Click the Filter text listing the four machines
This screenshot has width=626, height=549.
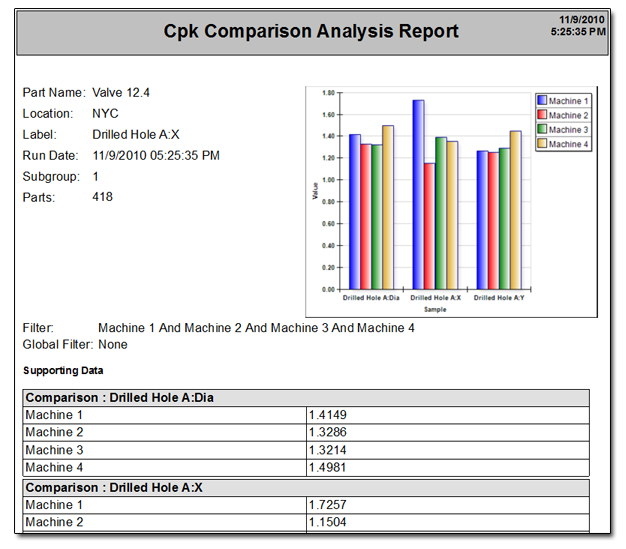pyautogui.click(x=256, y=328)
